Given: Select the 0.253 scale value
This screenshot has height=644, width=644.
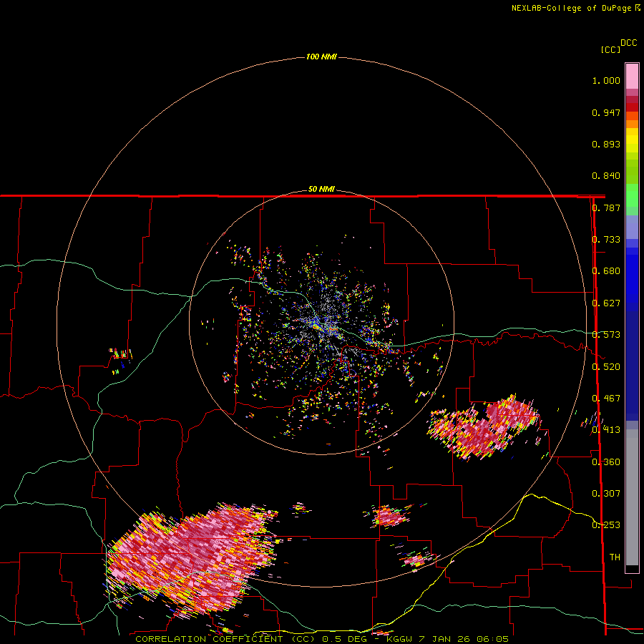Looking at the screenshot, I should coord(606,525).
